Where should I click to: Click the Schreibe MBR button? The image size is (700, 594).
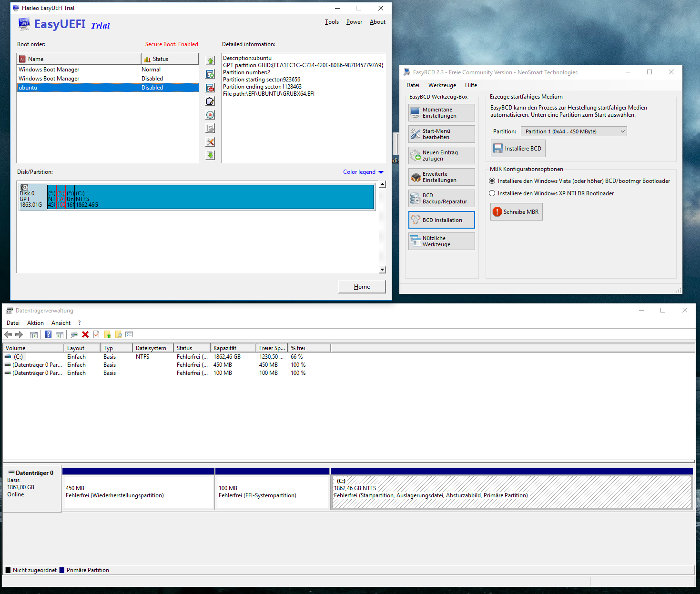(517, 212)
